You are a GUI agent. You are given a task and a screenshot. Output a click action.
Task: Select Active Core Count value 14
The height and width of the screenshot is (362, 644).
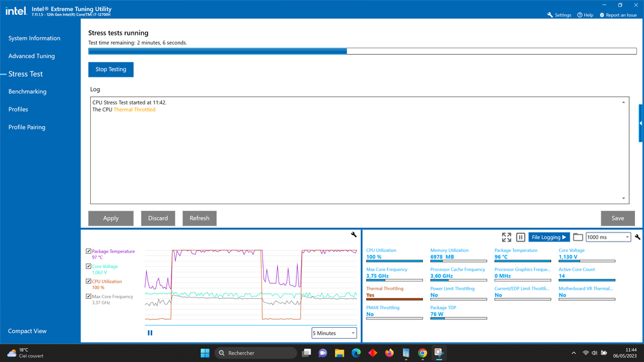pyautogui.click(x=562, y=276)
